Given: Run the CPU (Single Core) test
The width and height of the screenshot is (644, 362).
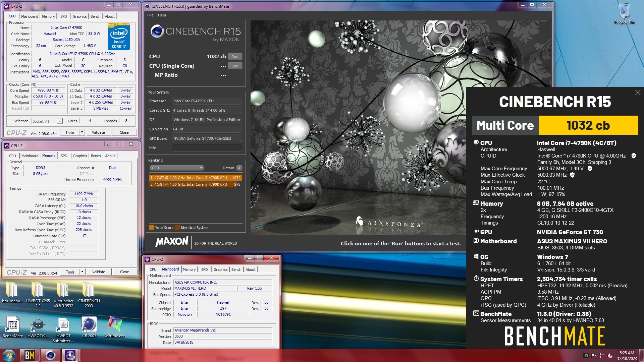Looking at the screenshot, I should 235,66.
